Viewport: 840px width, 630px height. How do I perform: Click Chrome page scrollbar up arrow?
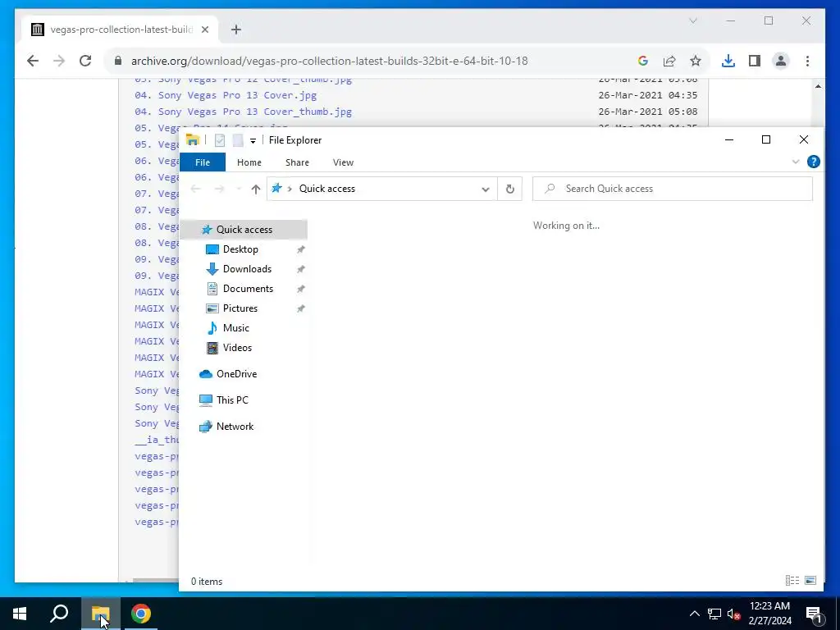point(818,86)
